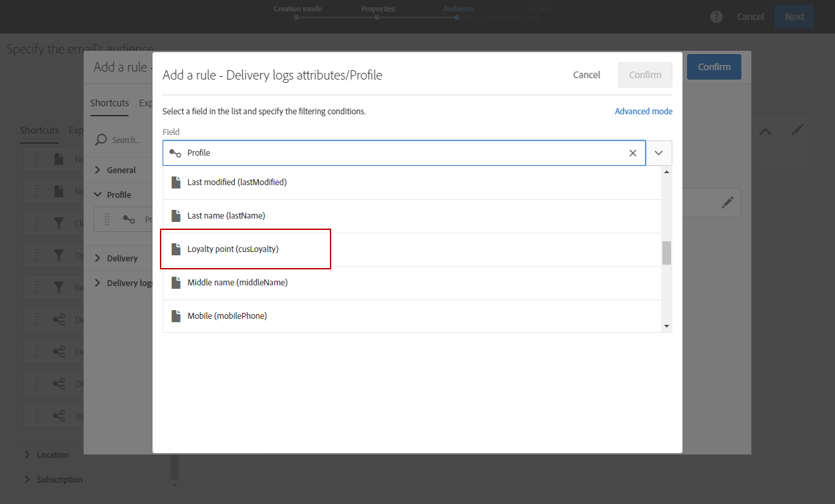Choose Middle name (middleName) in the list
Image resolution: width=835 pixels, height=504 pixels.
237,283
